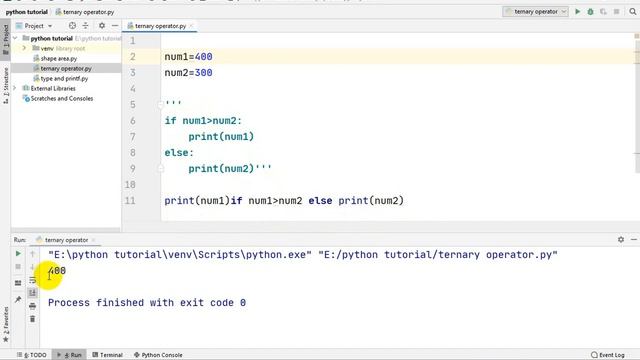Viewport: 640px width, 360px height.
Task: Click the num2=300 code line
Action: coord(188,73)
